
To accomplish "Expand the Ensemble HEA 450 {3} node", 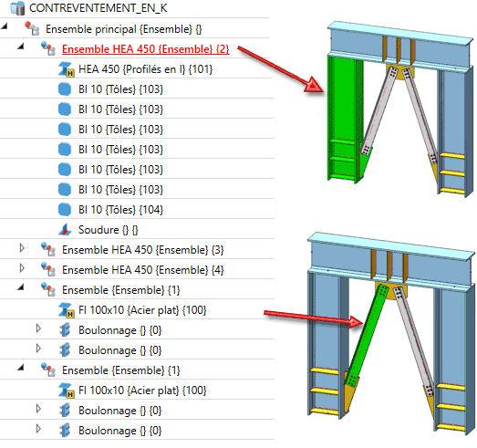I will click(x=22, y=248).
